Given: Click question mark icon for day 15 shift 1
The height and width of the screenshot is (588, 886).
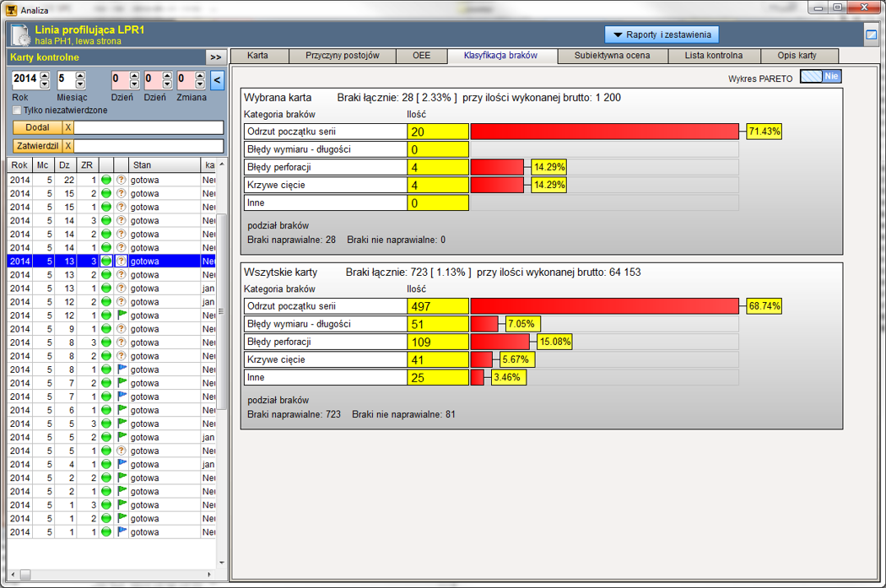Looking at the screenshot, I should point(121,207).
